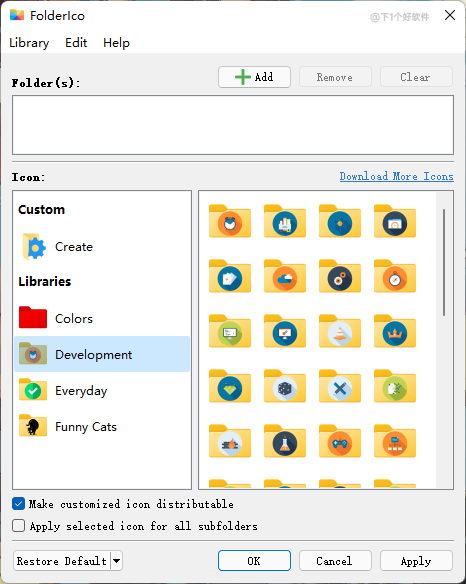Select the game controller folder icon
This screenshot has width=466, height=584.
click(340, 441)
